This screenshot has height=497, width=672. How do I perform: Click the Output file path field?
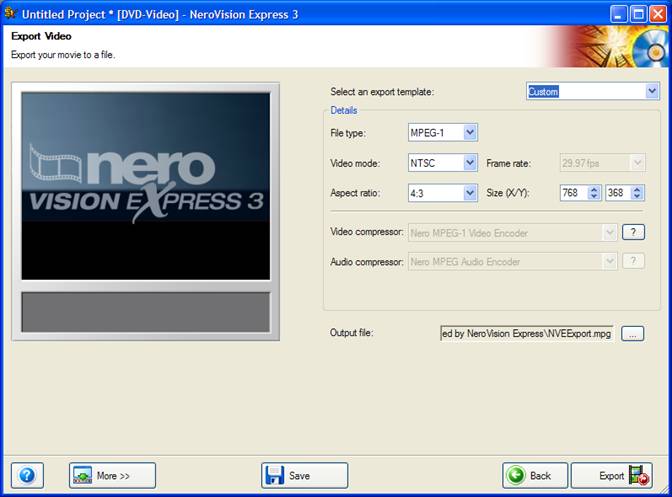pos(527,333)
